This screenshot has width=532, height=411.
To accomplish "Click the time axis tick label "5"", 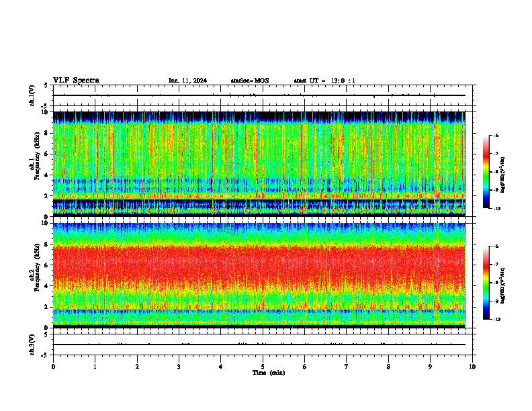I will [263, 367].
